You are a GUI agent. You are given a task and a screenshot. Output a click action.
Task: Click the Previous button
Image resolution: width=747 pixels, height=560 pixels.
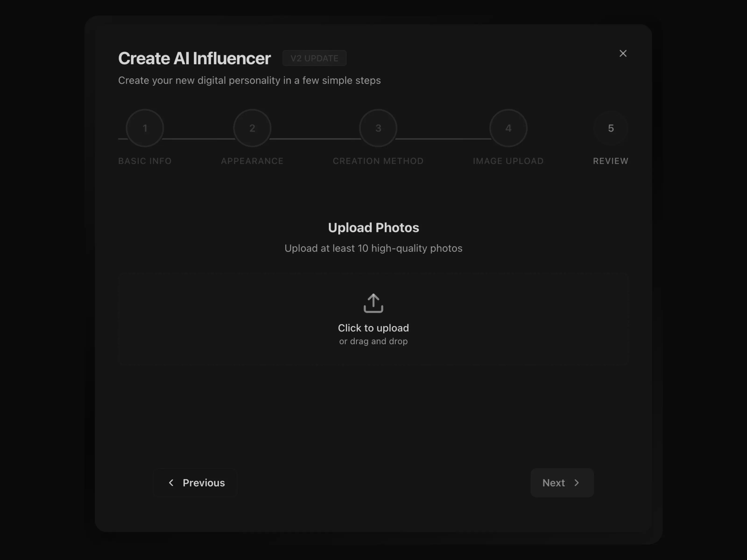196,483
